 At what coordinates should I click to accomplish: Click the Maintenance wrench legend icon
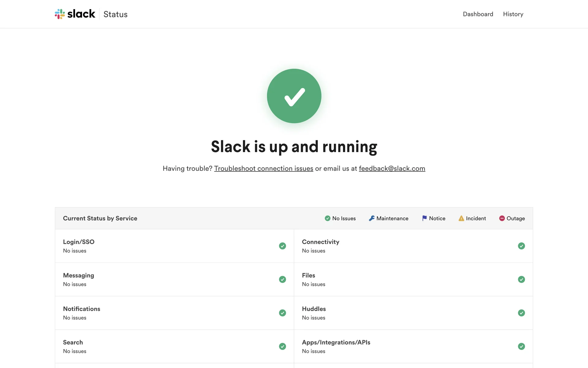[x=371, y=218]
